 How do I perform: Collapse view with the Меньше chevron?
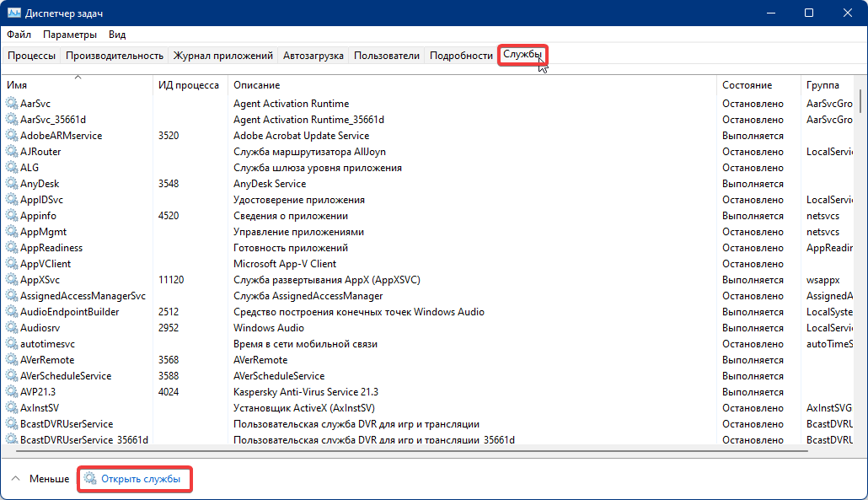[15, 478]
